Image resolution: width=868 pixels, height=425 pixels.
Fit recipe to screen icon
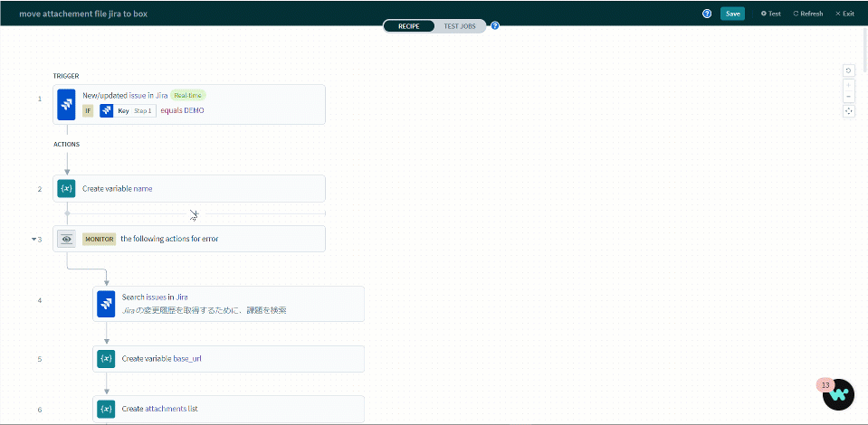coord(848,111)
